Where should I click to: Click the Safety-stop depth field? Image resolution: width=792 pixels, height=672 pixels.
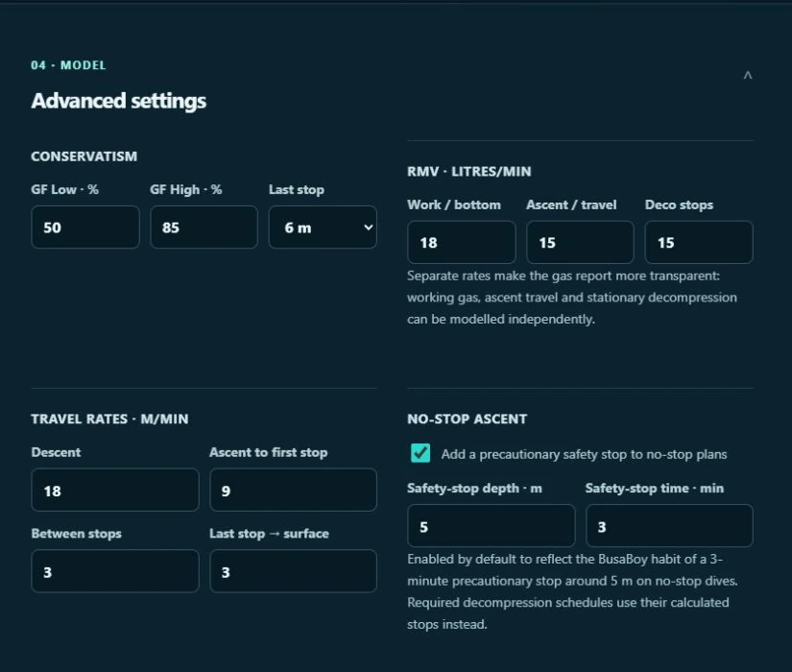(x=492, y=526)
